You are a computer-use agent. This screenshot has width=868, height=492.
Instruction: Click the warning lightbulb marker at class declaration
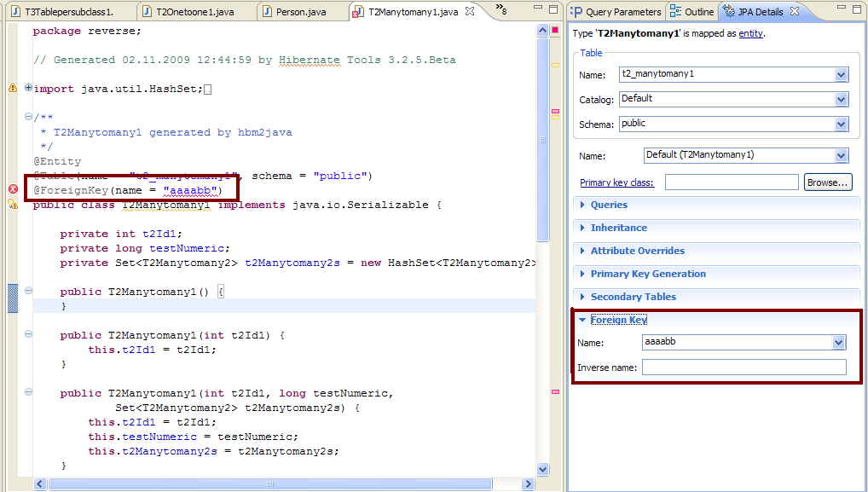pos(13,204)
